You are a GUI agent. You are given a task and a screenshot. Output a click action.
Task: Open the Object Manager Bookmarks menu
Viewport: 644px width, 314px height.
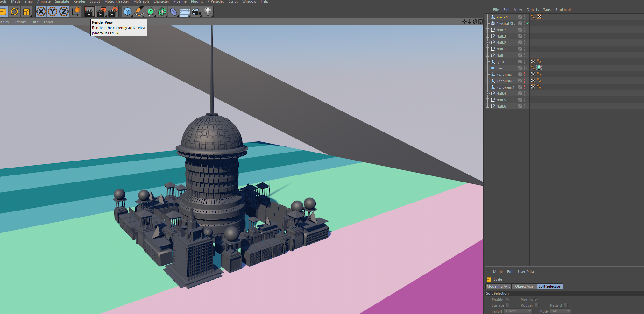tap(564, 10)
